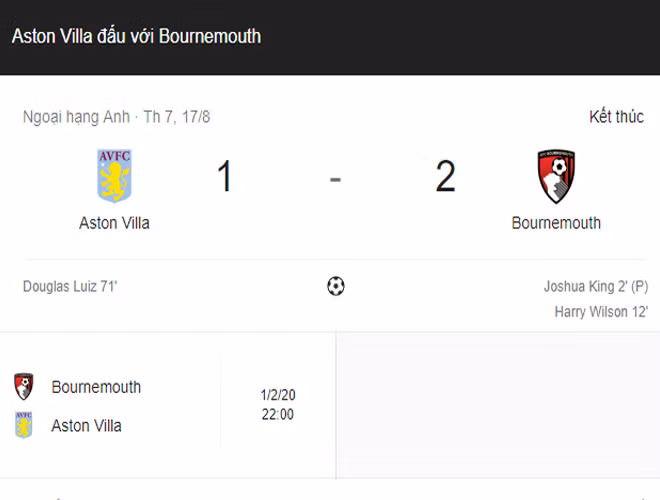
Task: Select Bournemouth row in upcoming fixture
Action: pyautogui.click(x=96, y=387)
